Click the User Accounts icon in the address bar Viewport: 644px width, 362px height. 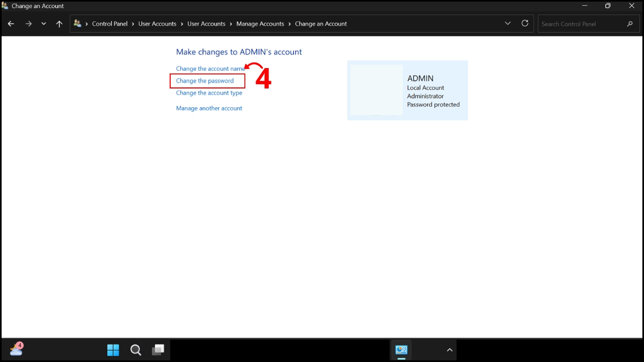pos(77,24)
